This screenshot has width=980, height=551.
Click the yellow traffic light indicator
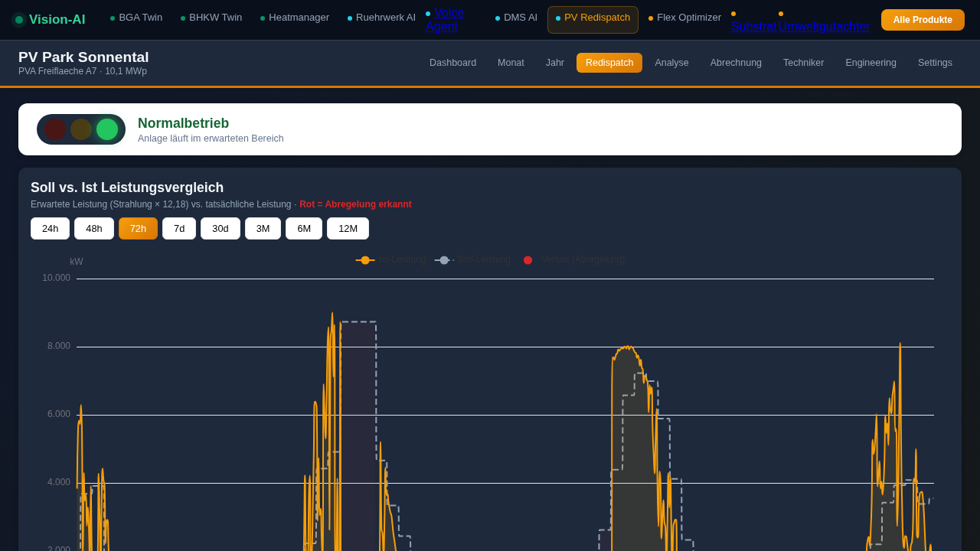[x=81, y=129]
